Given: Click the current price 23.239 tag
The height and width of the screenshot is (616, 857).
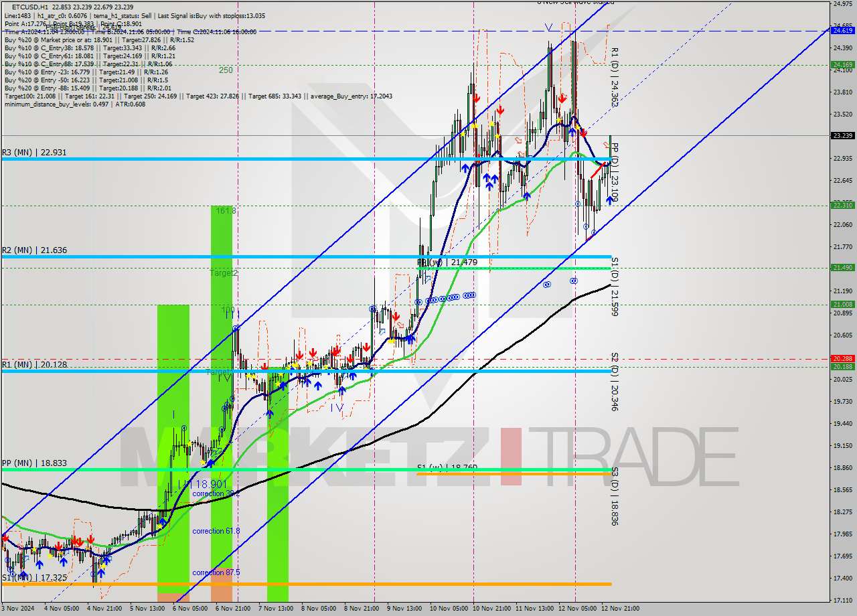Looking at the screenshot, I should [842, 135].
